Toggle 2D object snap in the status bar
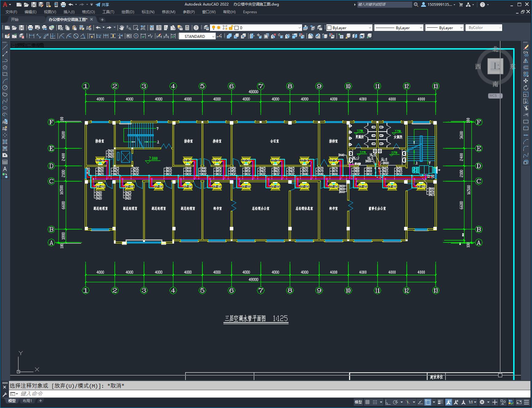This screenshot has width=532, height=408. point(428,402)
